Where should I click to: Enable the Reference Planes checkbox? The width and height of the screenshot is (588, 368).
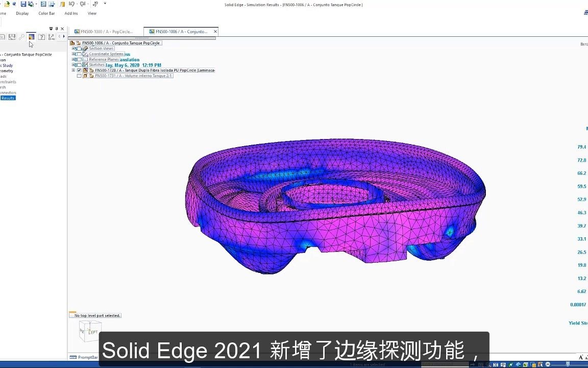80,59
